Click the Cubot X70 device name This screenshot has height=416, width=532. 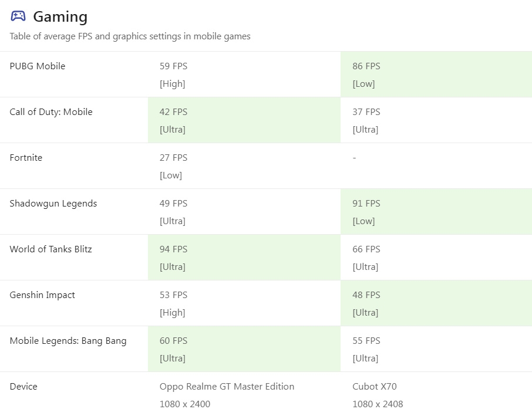click(374, 387)
